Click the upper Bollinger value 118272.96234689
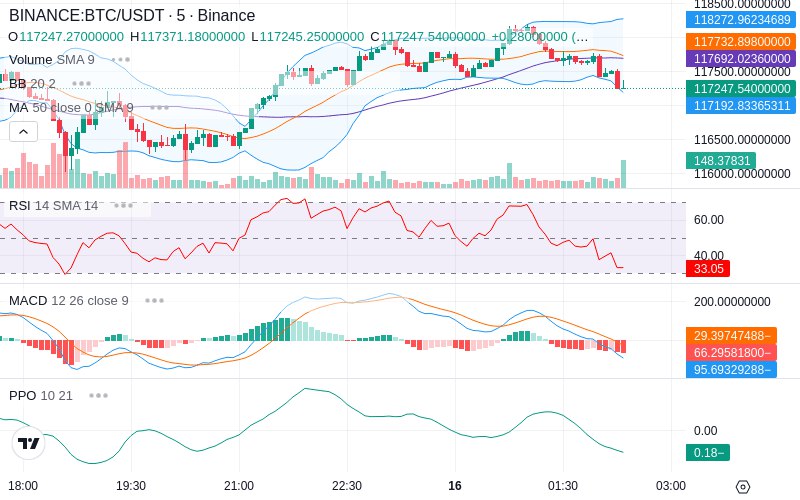 [x=741, y=20]
